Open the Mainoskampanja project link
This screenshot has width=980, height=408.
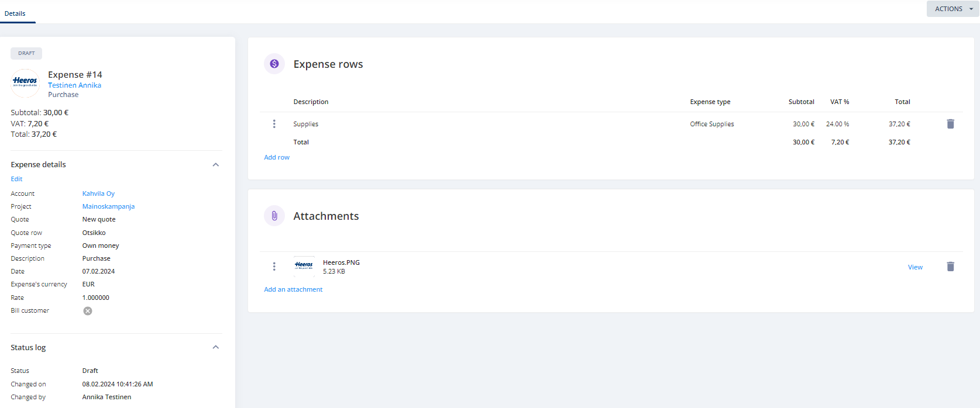point(108,206)
